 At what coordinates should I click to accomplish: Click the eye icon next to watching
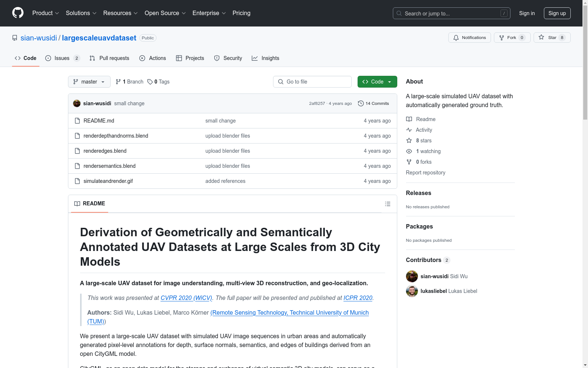click(409, 151)
